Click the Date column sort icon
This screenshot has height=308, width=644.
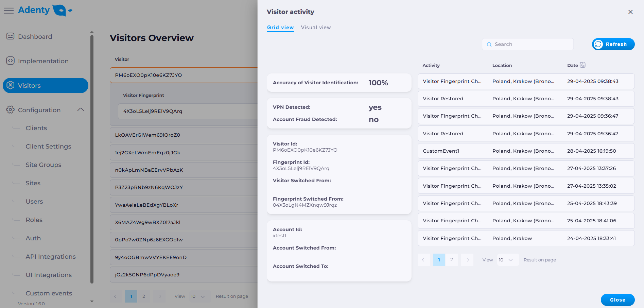tap(582, 65)
